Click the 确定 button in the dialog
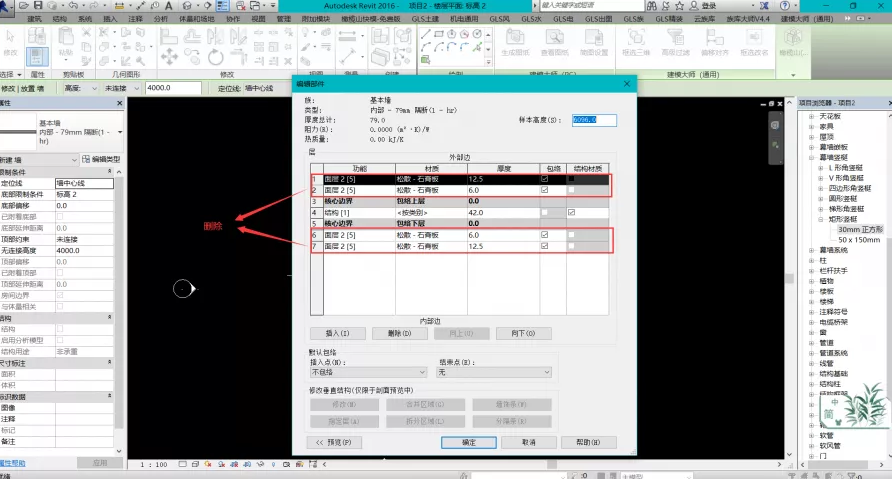This screenshot has height=479, width=892. 469,441
